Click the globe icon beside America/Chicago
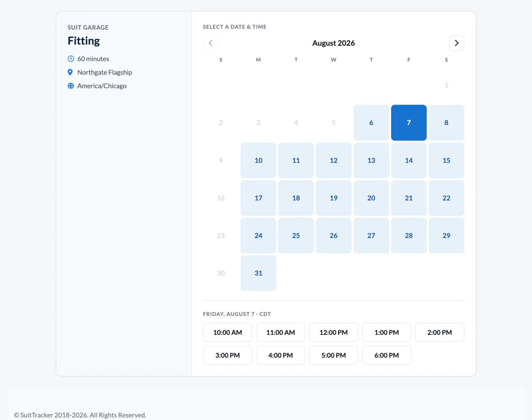The height and width of the screenshot is (420, 532). (71, 86)
